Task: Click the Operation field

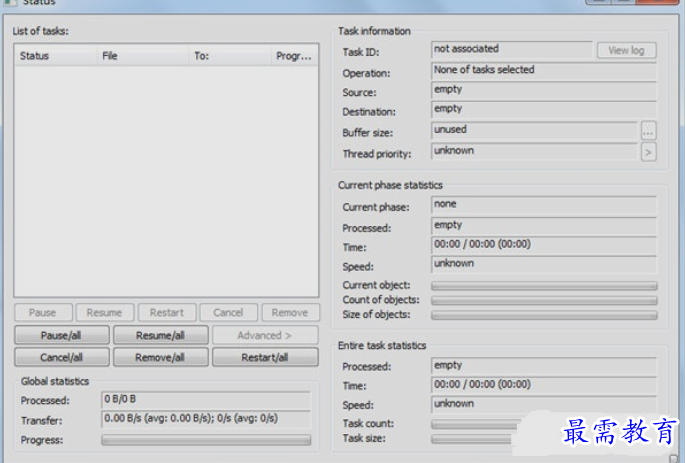Action: point(544,70)
